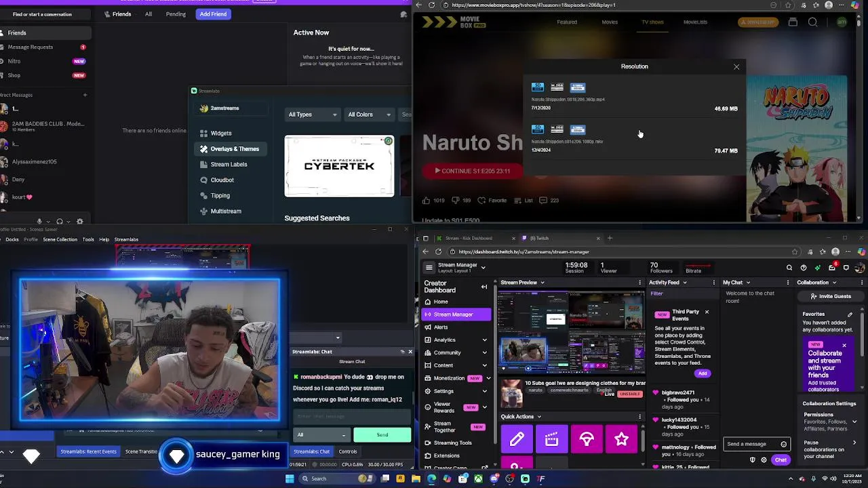This screenshot has width=868, height=488.
Task: Toggle Discord headphone deafen
Action: [x=60, y=222]
